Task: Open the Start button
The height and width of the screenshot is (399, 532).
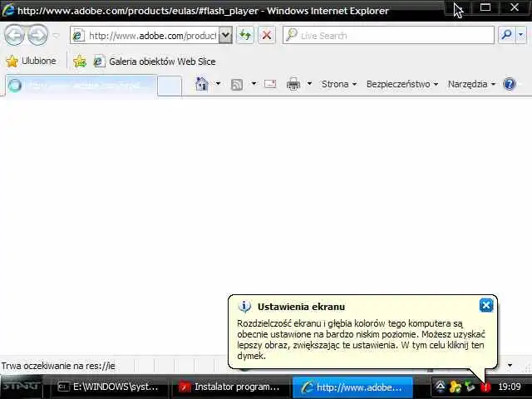Action: (x=21, y=387)
